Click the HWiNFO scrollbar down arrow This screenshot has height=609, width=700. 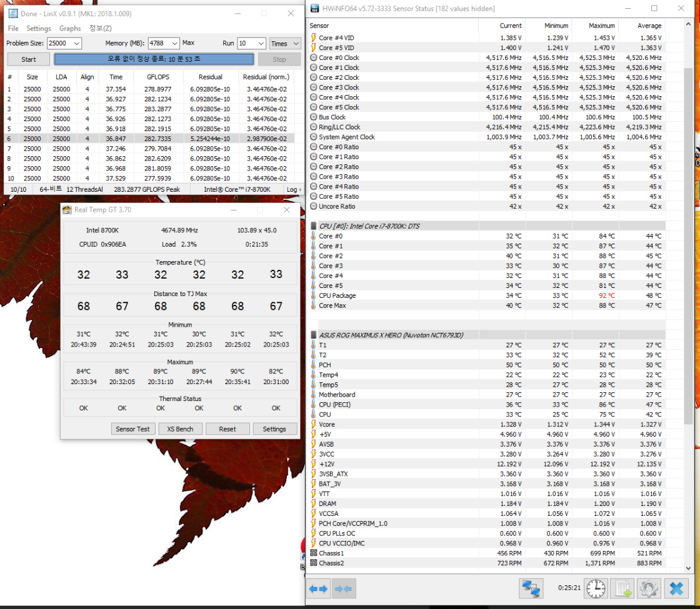(x=687, y=568)
